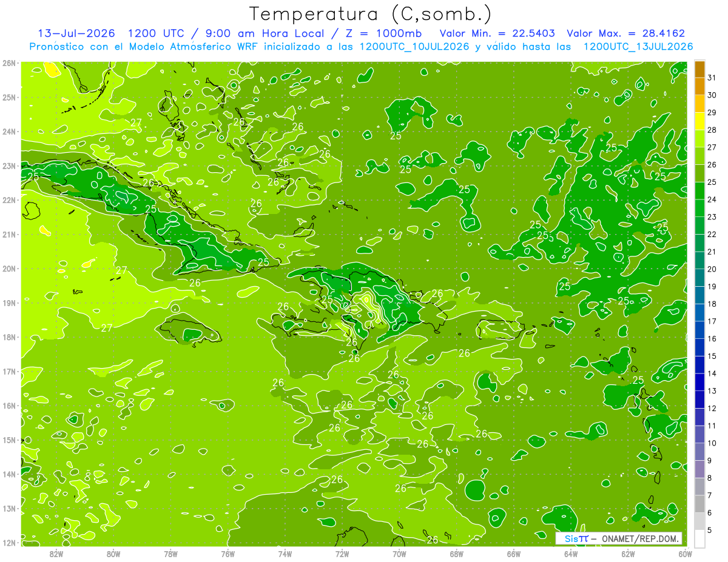Click the color scale value '18'

click(x=712, y=304)
